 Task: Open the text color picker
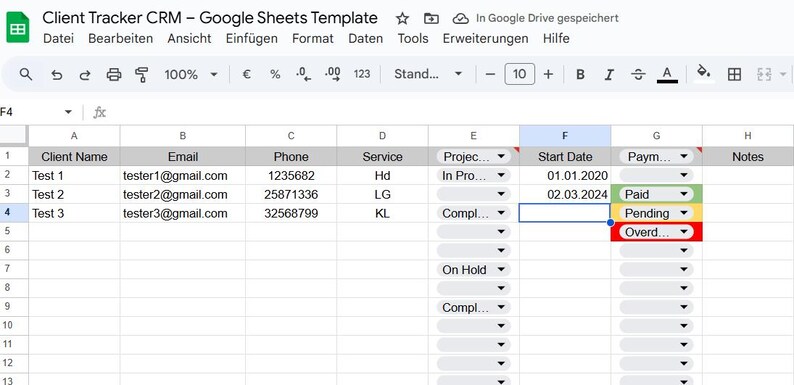(x=667, y=74)
